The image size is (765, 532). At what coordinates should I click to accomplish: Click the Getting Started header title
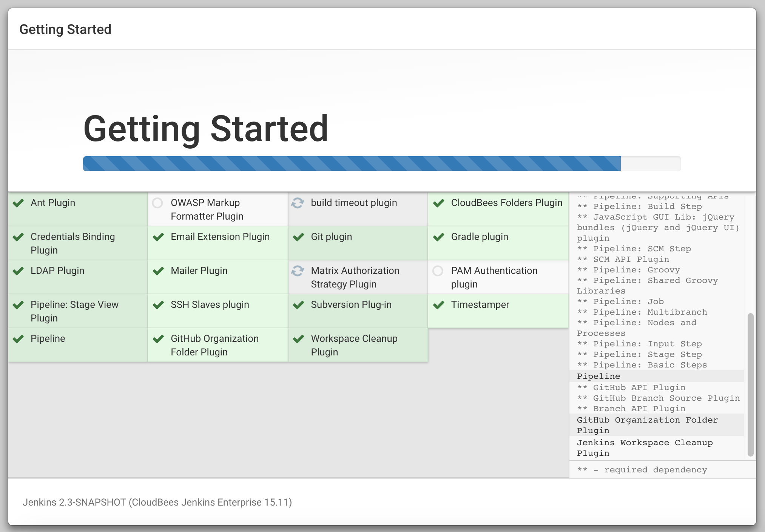[x=65, y=29]
